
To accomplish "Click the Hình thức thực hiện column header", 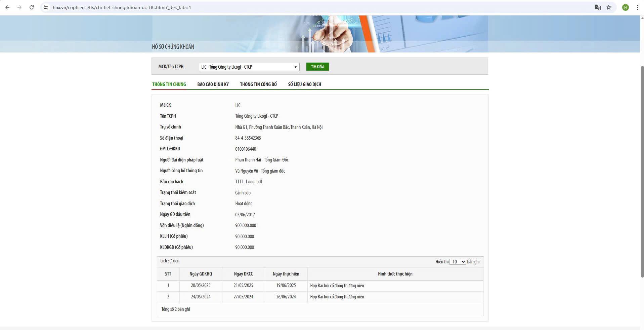I will (395, 274).
